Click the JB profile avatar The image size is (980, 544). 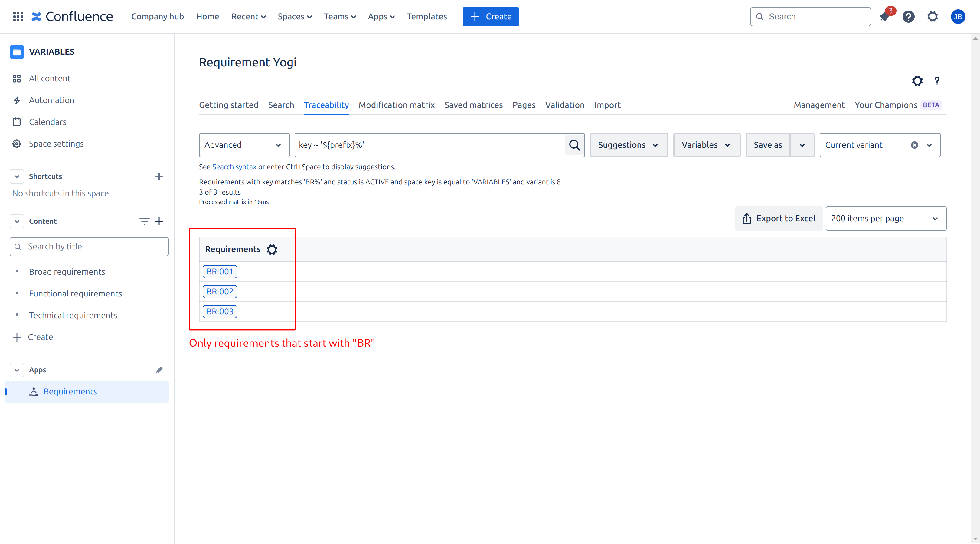pyautogui.click(x=958, y=17)
